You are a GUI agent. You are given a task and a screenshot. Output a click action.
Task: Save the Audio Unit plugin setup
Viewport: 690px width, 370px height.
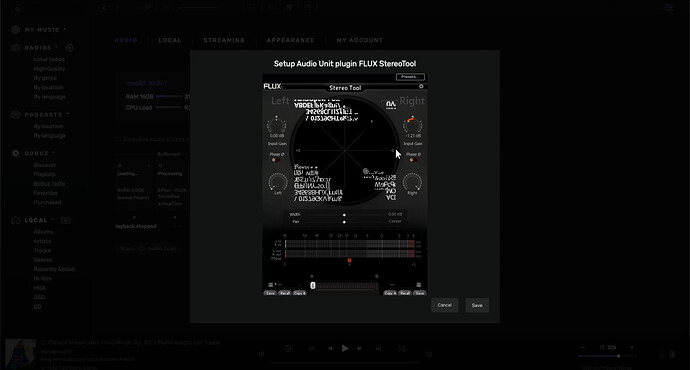pyautogui.click(x=477, y=305)
